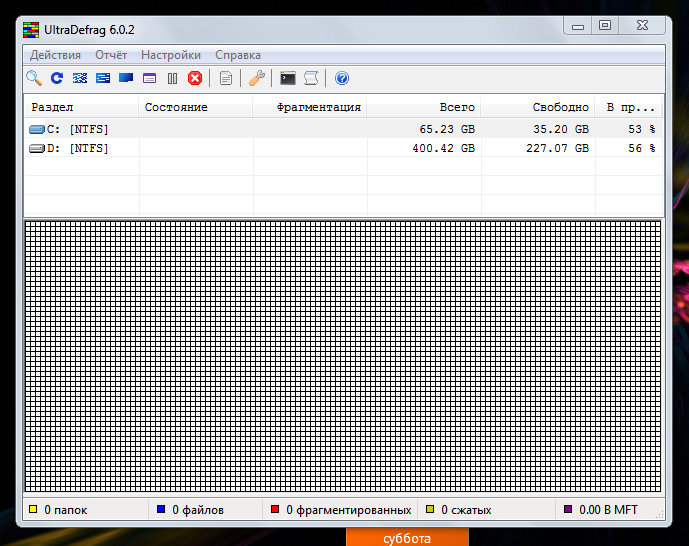Click the Состояние column header
Screen dimensions: 689x546
(x=196, y=107)
